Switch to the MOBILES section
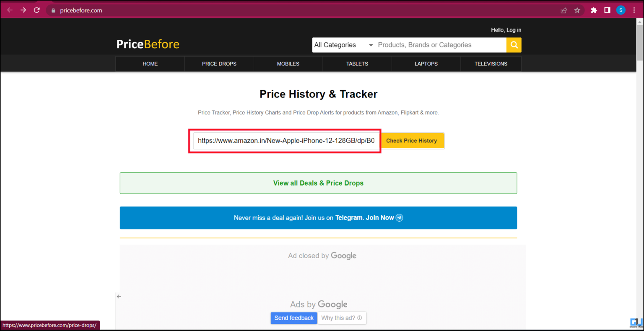 pos(288,64)
